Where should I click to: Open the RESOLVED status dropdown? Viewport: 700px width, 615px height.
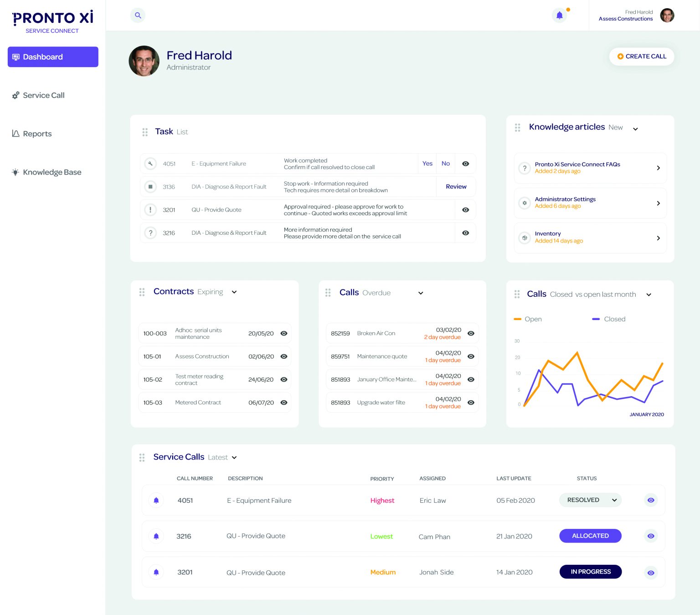(591, 500)
